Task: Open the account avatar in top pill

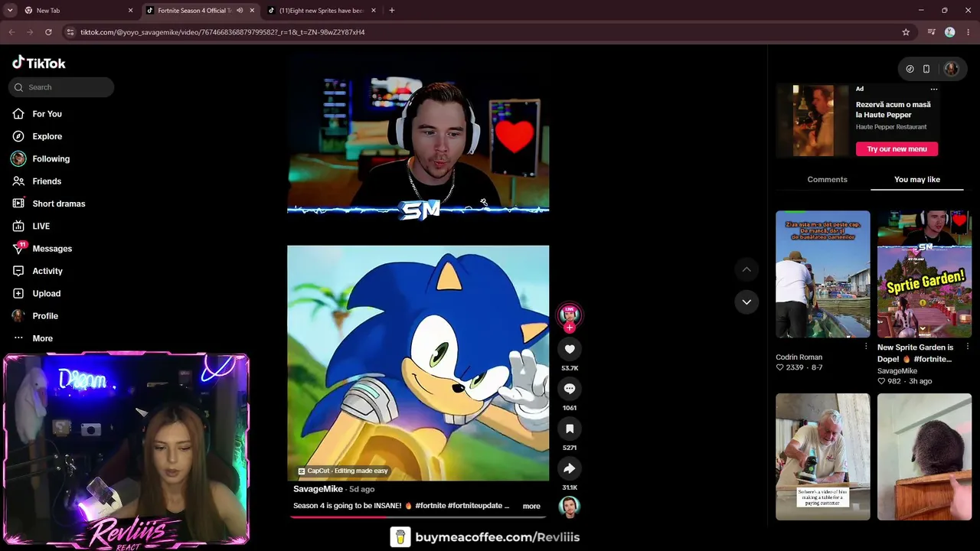Action: pos(951,69)
